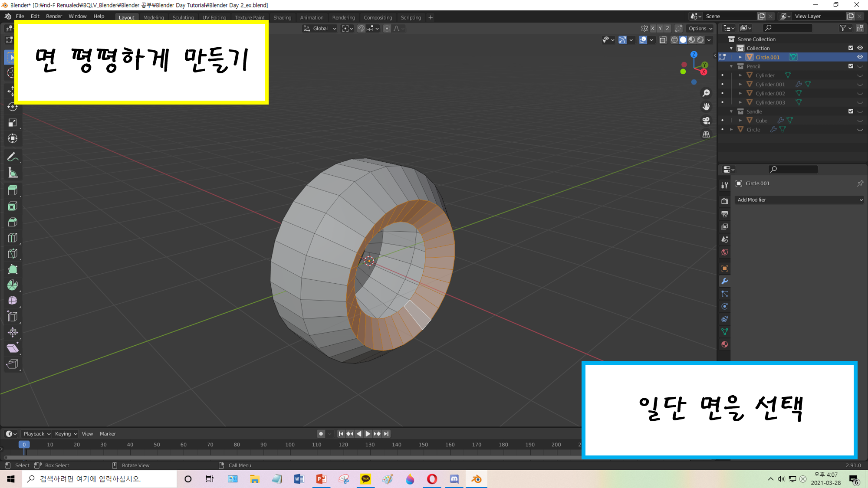The width and height of the screenshot is (868, 488).
Task: Hide Circle.001 with its eye icon
Action: coord(860,57)
